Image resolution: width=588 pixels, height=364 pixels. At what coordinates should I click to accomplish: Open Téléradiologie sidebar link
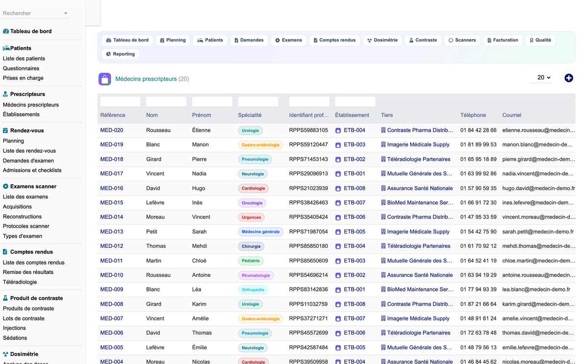[20, 282]
